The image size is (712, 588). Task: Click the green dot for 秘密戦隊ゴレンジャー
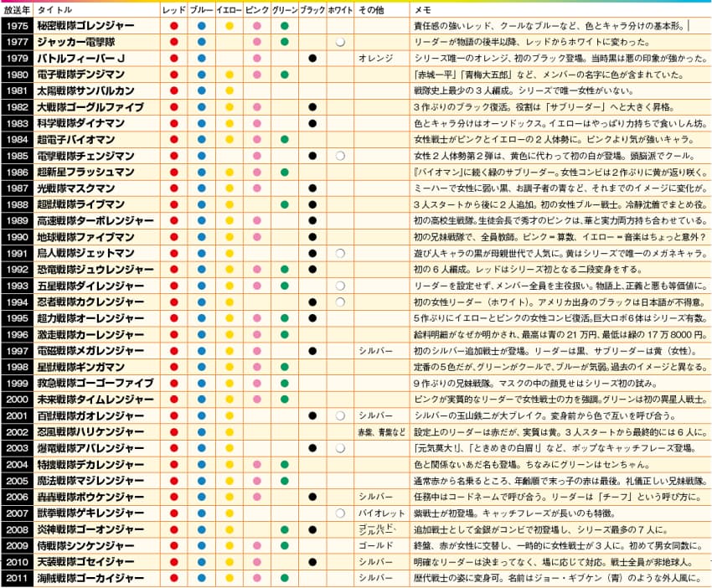pyautogui.click(x=285, y=26)
